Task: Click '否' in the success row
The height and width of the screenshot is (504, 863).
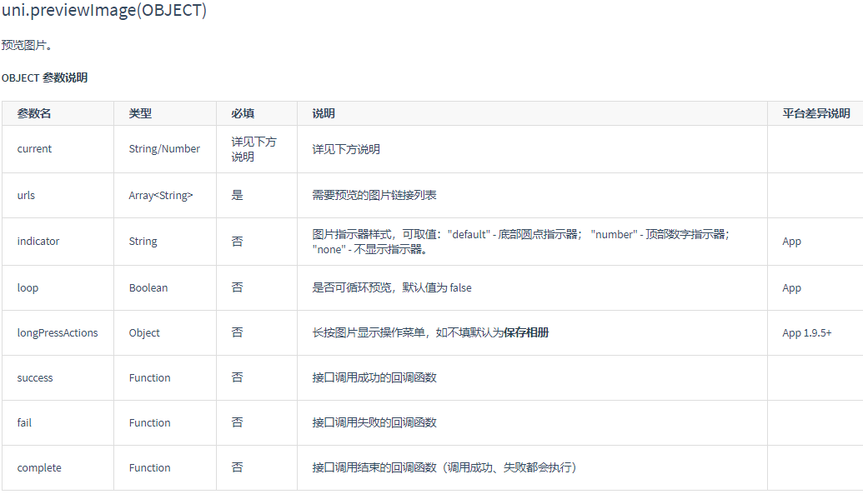Action: click(x=237, y=377)
